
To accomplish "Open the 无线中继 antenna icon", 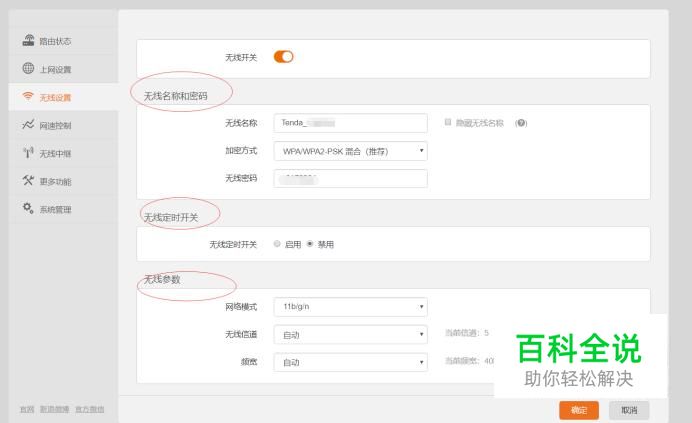I will 28,153.
